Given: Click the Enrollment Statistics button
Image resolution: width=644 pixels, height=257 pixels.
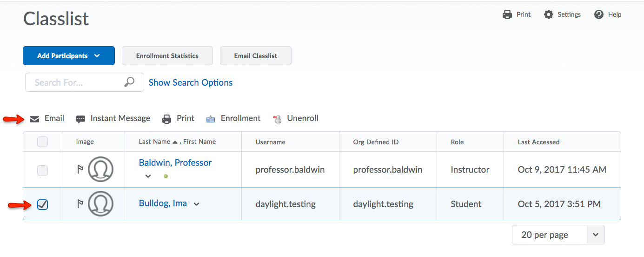Looking at the screenshot, I should (x=167, y=55).
